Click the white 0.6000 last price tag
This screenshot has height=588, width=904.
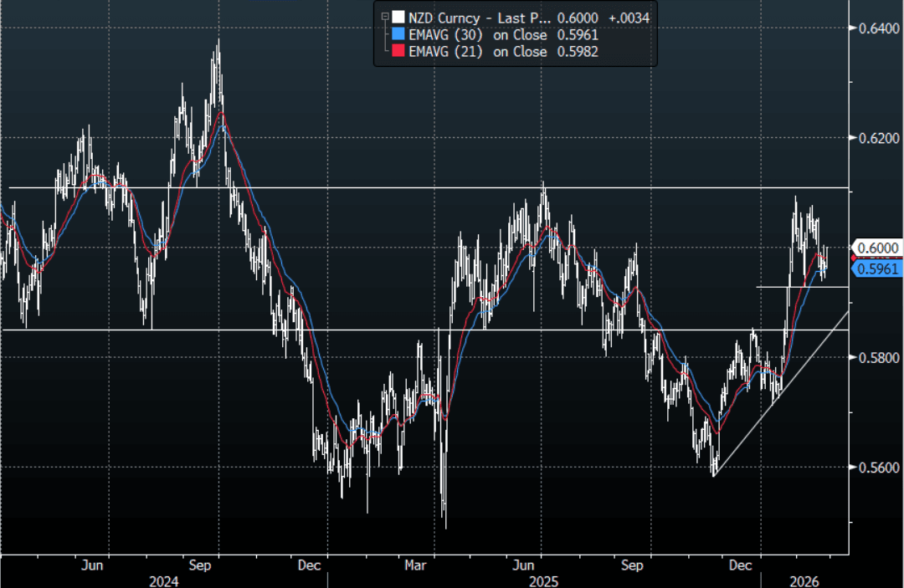[x=876, y=248]
